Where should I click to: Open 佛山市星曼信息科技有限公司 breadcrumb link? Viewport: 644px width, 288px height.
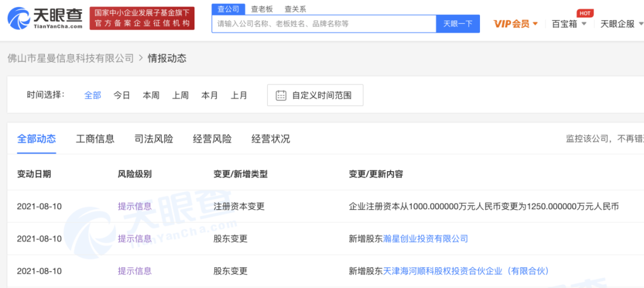(70, 58)
